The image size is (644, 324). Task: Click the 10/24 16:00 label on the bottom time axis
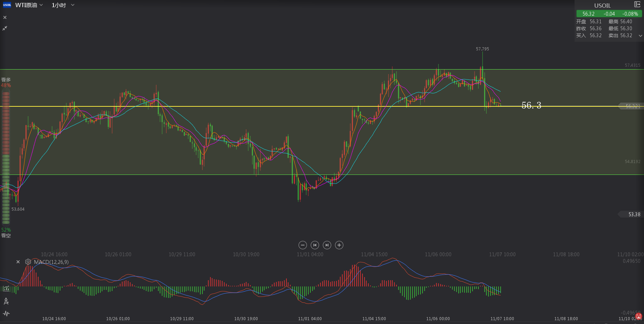tap(54, 319)
